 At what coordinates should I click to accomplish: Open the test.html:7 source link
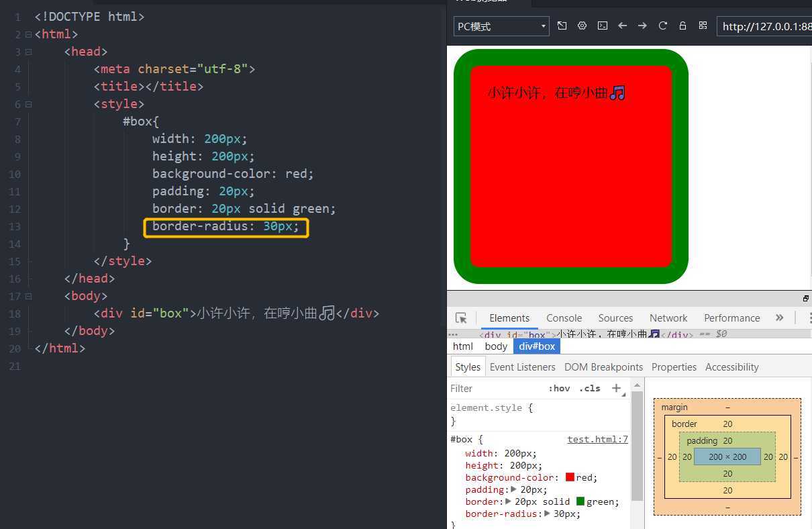pyautogui.click(x=597, y=439)
